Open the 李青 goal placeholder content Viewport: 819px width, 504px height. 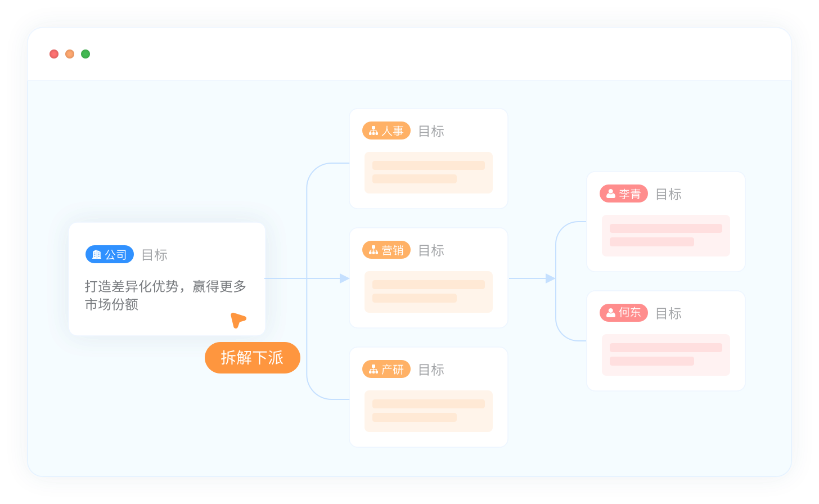click(666, 236)
